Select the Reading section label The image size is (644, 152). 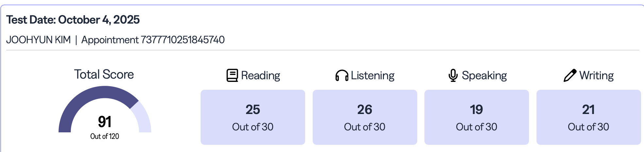point(260,76)
